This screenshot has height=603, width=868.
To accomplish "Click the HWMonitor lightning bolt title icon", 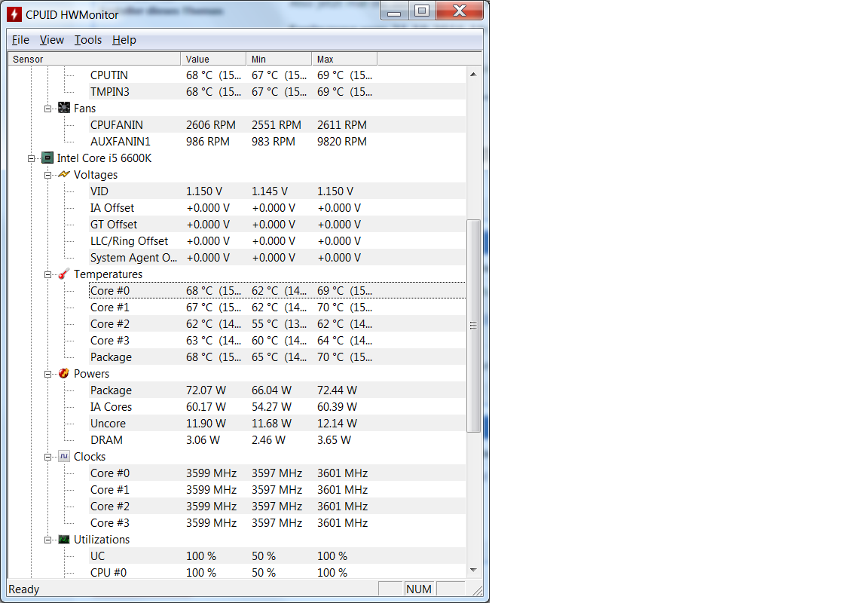I will click(14, 14).
